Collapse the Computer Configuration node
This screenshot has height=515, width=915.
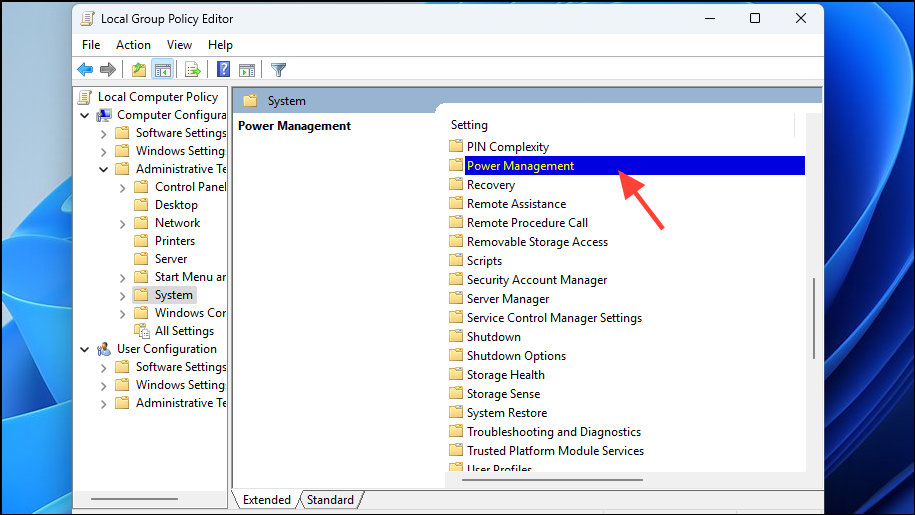(x=85, y=115)
